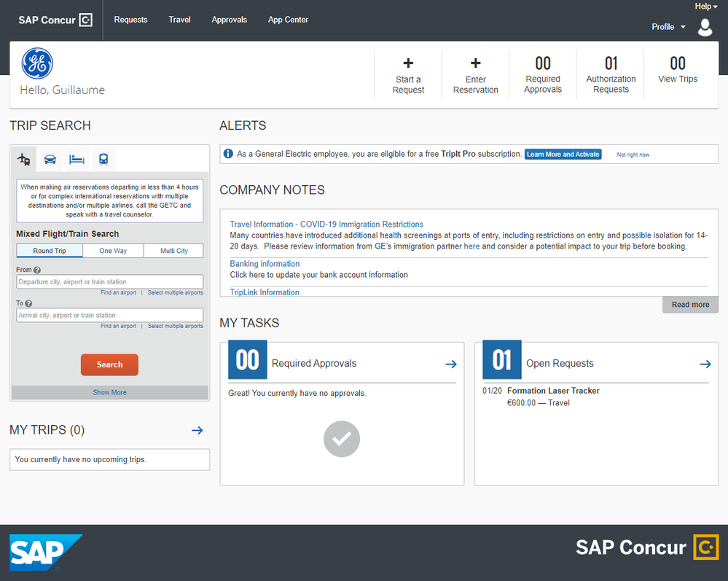This screenshot has width=728, height=581.
Task: Select the One Way option
Action: (x=113, y=251)
